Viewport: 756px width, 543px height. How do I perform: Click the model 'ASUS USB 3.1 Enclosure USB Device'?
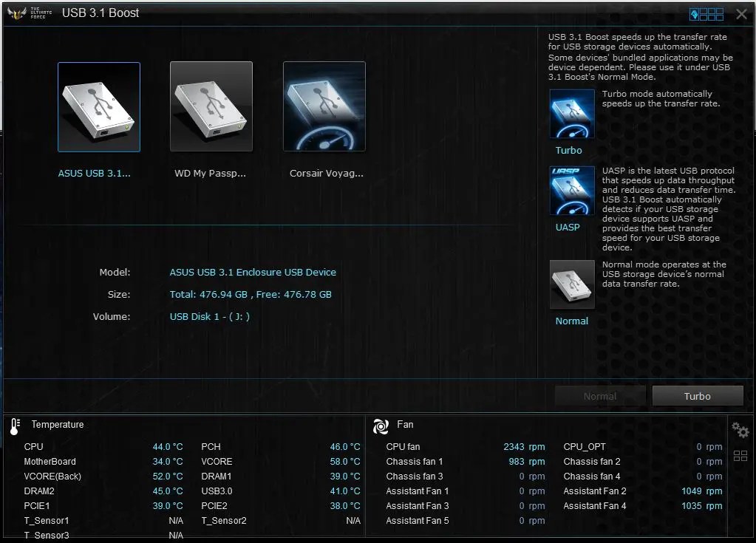(x=253, y=272)
